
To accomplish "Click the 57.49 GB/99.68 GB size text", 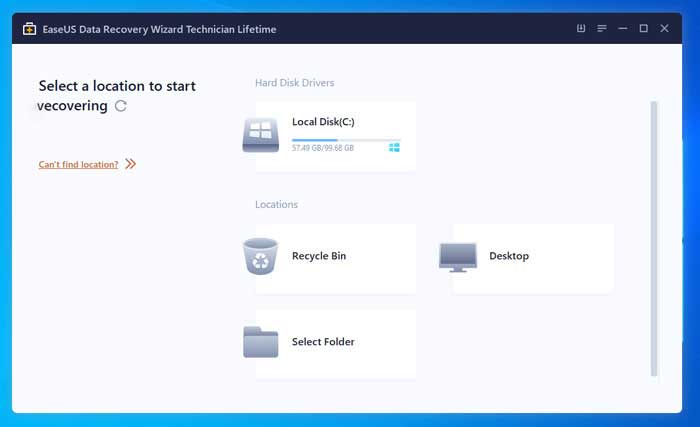I will tap(323, 148).
